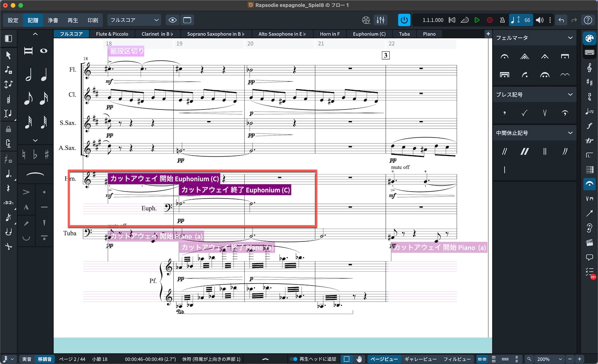
Task: Switch to ギャレービュー
Action: (420, 359)
